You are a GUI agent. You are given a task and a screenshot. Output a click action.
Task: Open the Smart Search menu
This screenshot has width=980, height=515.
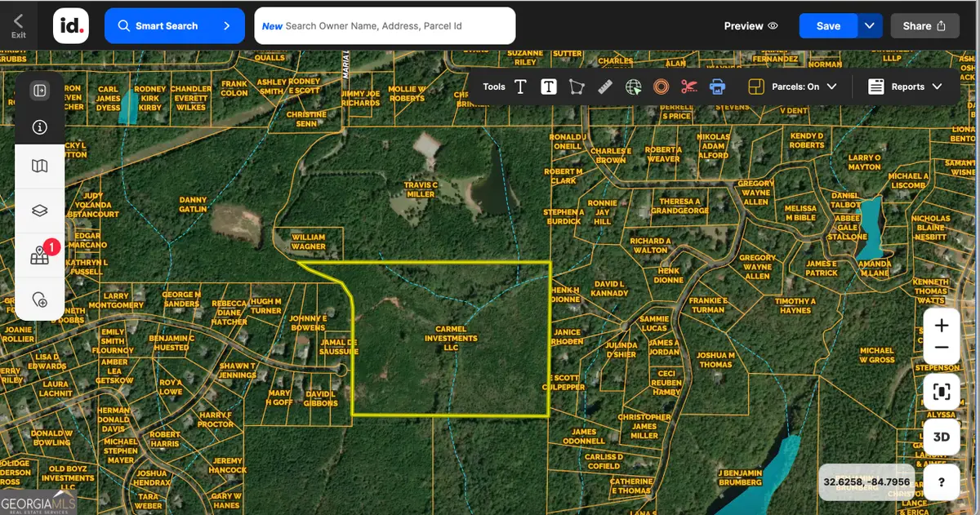tap(174, 25)
